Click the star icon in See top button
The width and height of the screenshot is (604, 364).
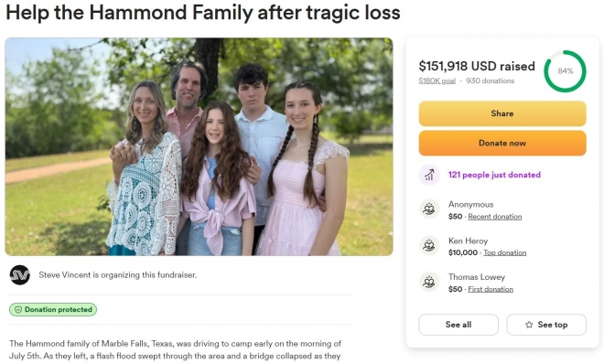point(529,325)
